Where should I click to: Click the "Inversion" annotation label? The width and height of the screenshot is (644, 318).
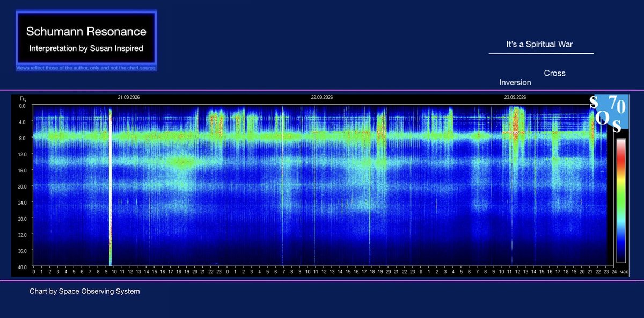515,82
